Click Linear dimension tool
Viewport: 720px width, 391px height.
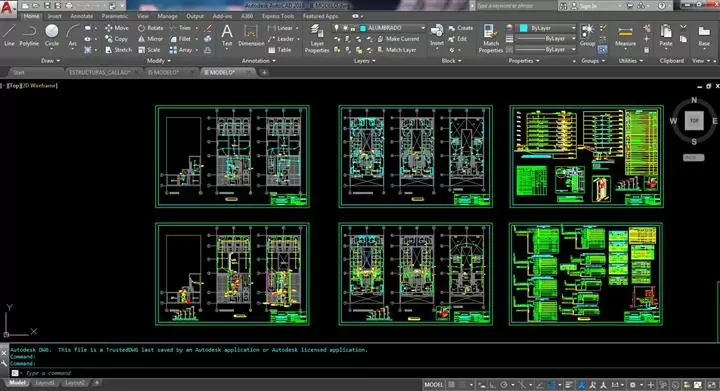tap(281, 28)
